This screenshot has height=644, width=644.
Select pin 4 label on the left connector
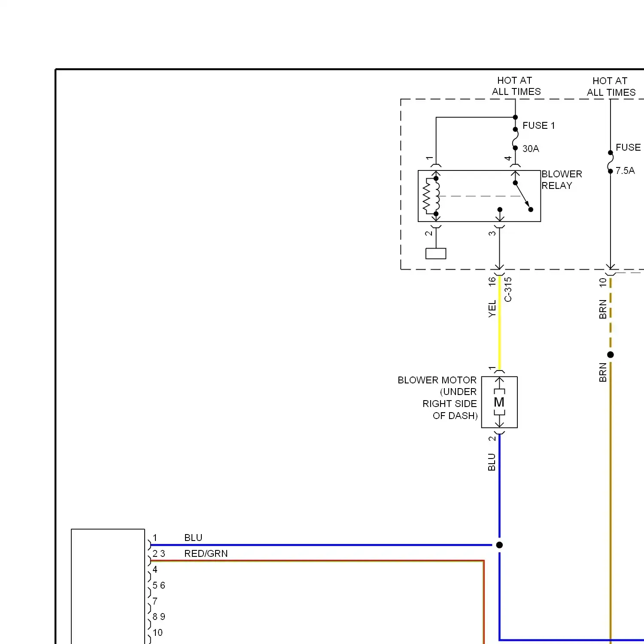coord(155,569)
